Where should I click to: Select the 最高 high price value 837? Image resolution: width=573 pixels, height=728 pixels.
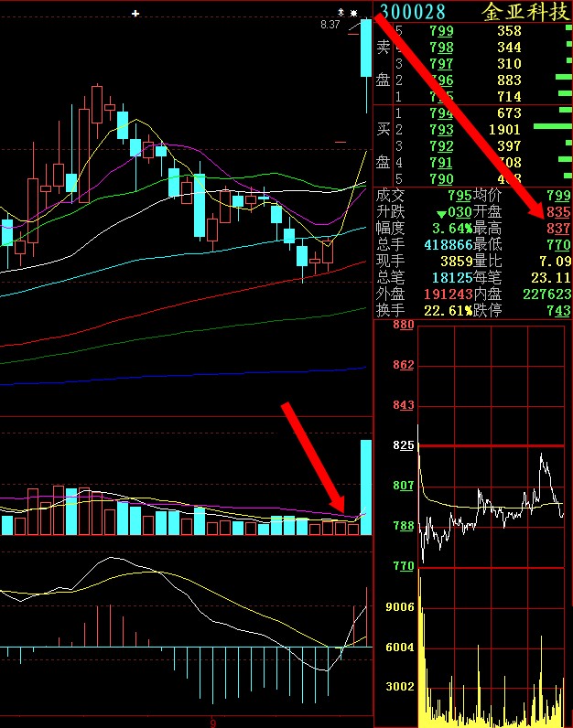pyautogui.click(x=557, y=229)
